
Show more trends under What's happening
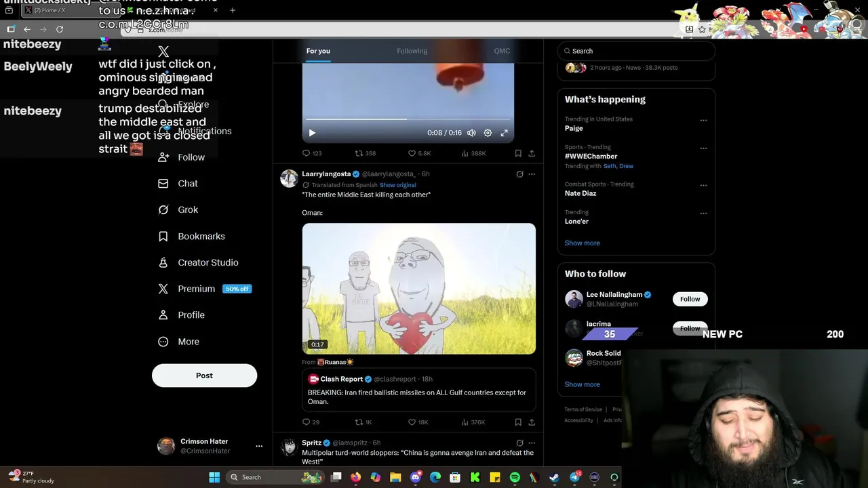tap(582, 243)
